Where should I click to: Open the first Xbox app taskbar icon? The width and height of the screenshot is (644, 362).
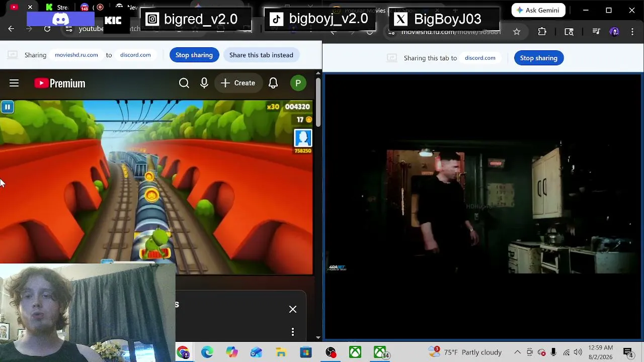[x=355, y=352]
